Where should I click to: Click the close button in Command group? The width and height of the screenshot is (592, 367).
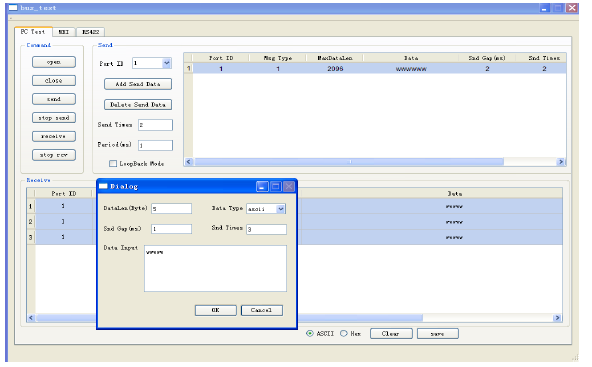[54, 80]
